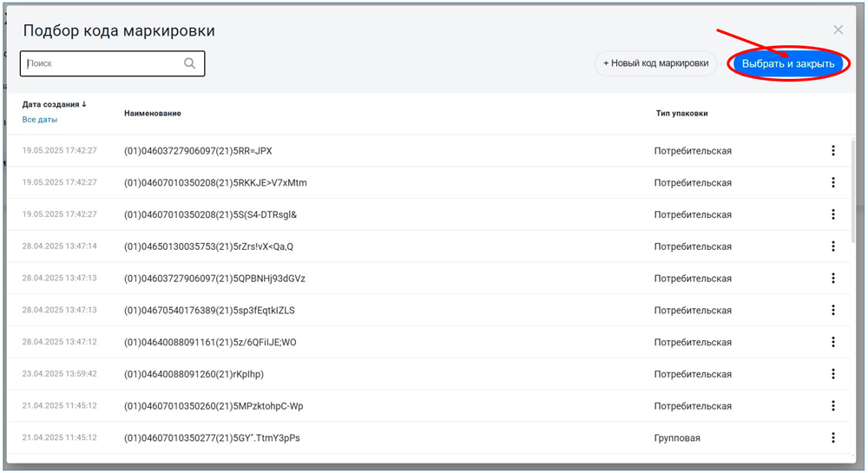Open three-dot menu for code 5S(S4-DTRsgI&

coord(832,214)
